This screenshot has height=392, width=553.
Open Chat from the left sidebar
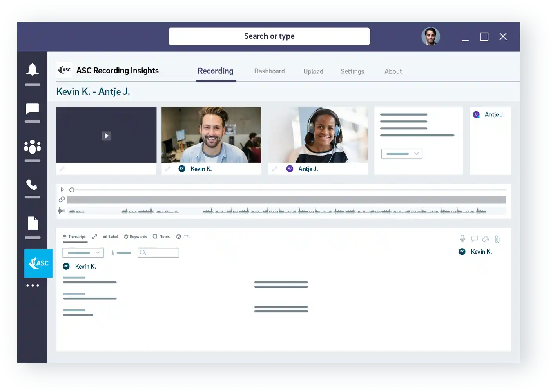pyautogui.click(x=33, y=109)
